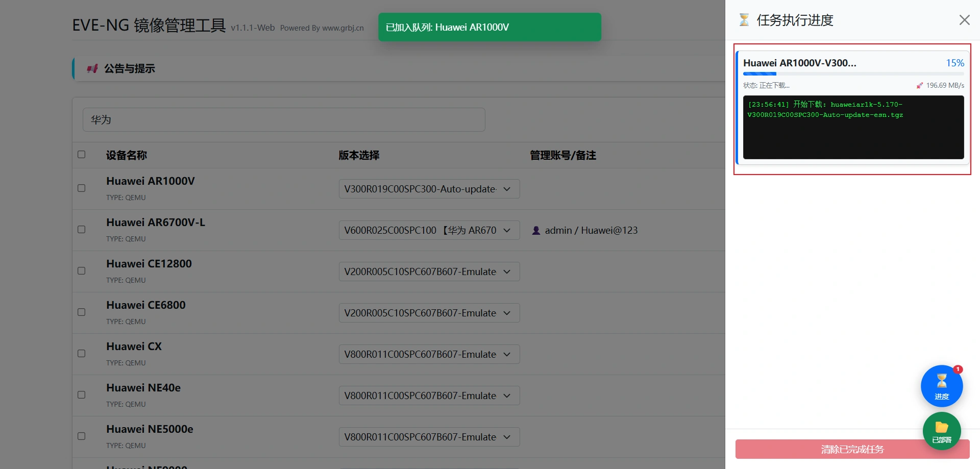Click the 15% progress percentage

[x=955, y=63]
